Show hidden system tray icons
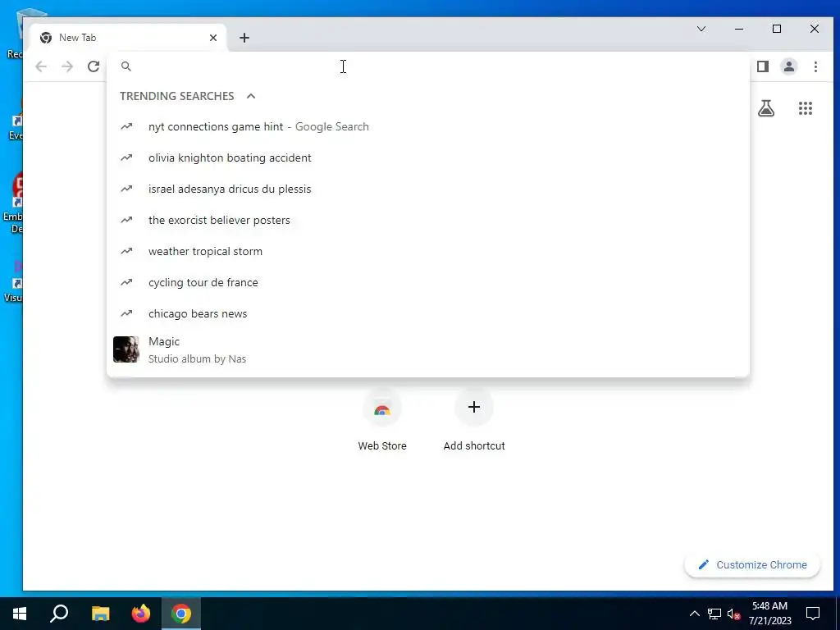The width and height of the screenshot is (840, 630). point(694,614)
